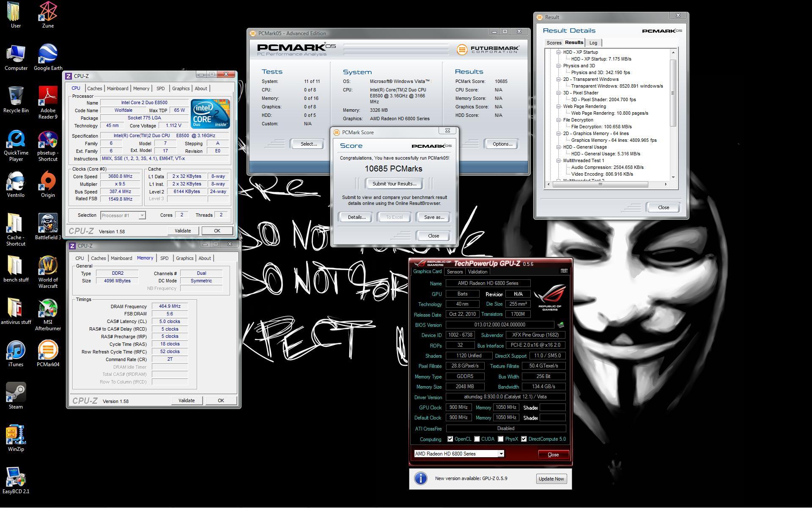The width and height of the screenshot is (812, 508).
Task: Click the GPU-Z screenshot camera icon
Action: click(564, 271)
